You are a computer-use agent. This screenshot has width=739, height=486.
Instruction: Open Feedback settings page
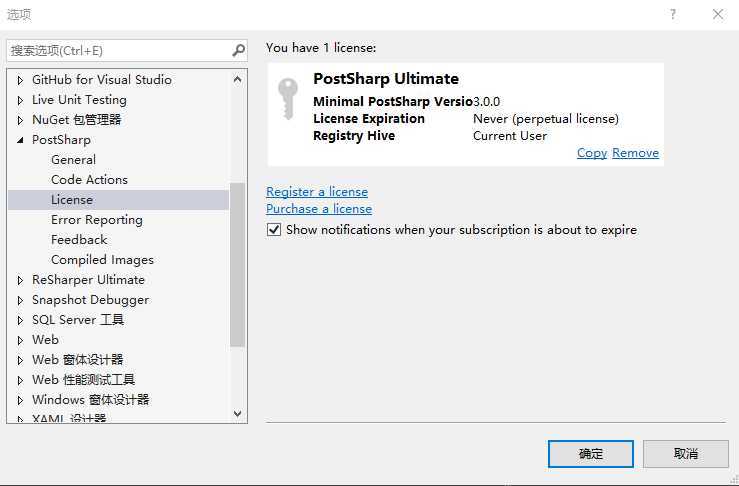(x=79, y=239)
